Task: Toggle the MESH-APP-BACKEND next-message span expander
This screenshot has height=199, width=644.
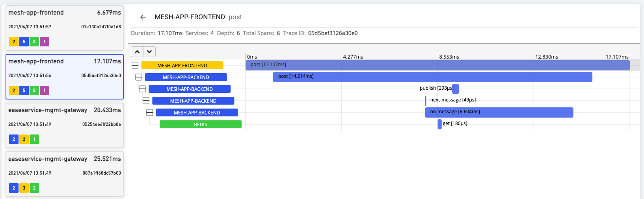Action: coord(146,101)
